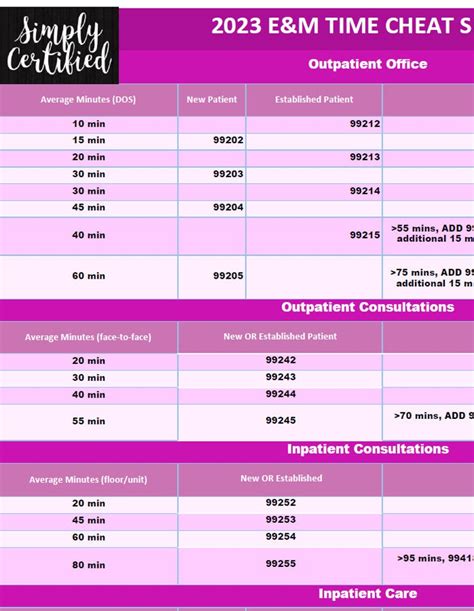Select the 99245 consultation code cell
This screenshot has height=611, width=474.
280,422
